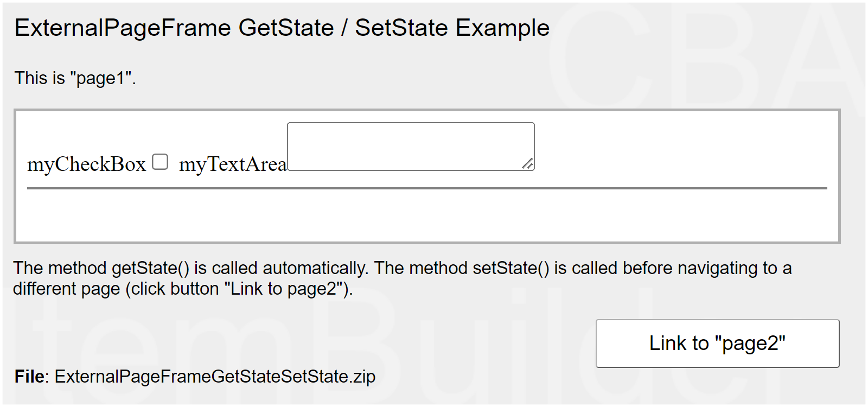The width and height of the screenshot is (868, 407).
Task: Click the ExternalPageFrameGetStateSetState.zip file name
Action: [x=215, y=377]
